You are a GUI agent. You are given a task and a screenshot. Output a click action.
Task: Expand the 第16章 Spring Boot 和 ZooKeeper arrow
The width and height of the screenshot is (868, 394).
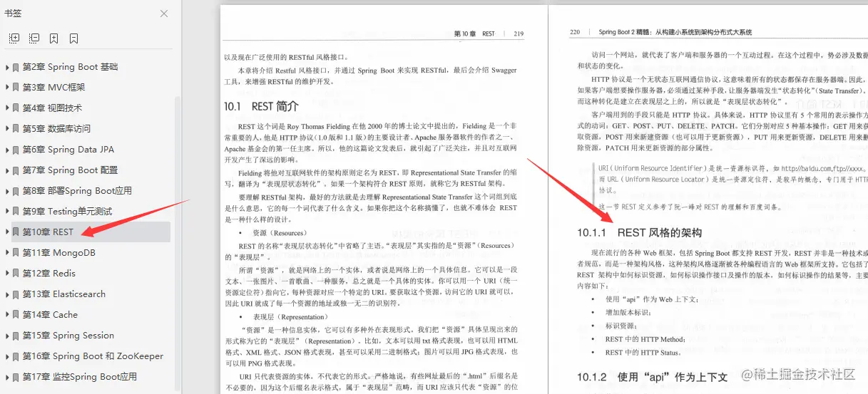click(x=7, y=356)
